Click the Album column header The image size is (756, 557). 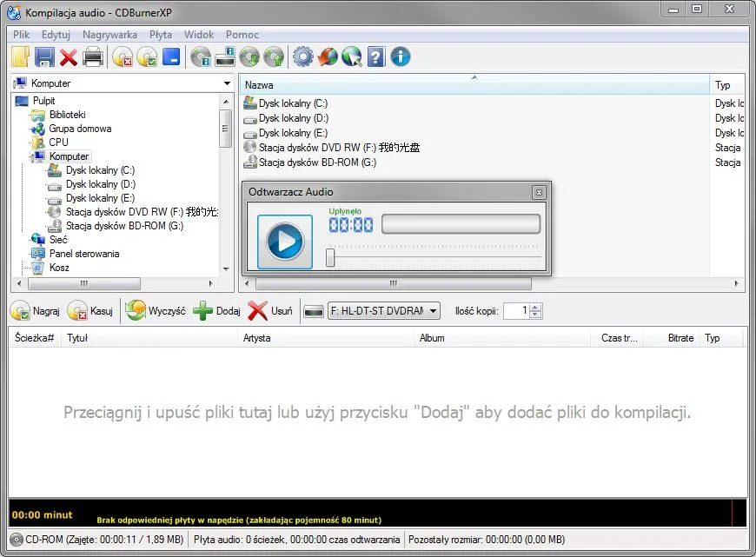[x=502, y=338]
